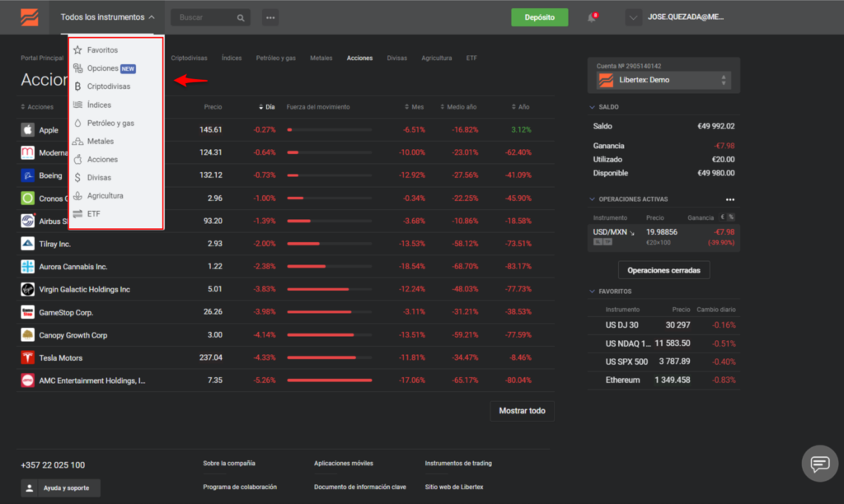Click the oil drop icon for Petróleo y gas

point(78,124)
